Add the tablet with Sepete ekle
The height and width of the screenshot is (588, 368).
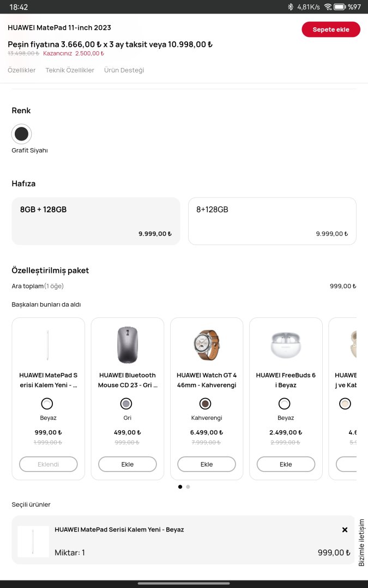331,29
